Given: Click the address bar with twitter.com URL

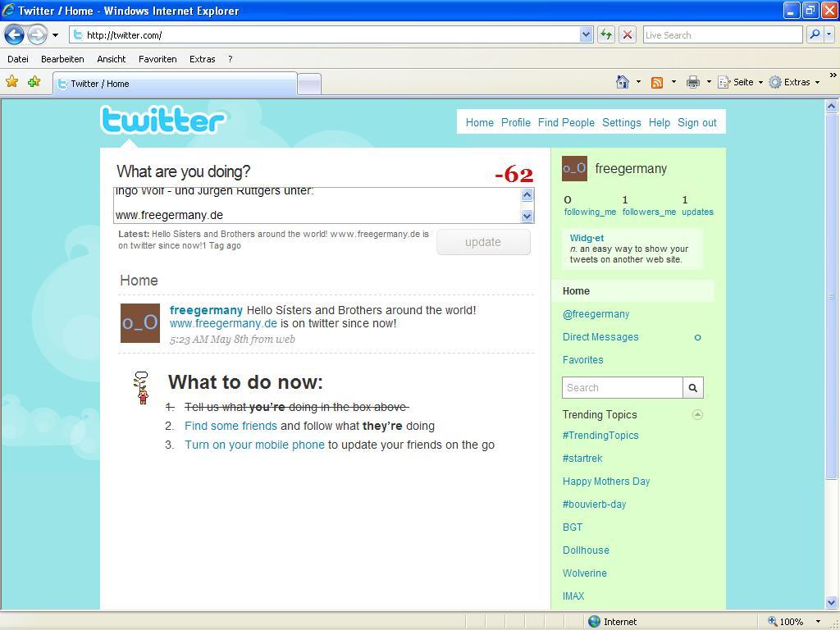Looking at the screenshot, I should 325,35.
